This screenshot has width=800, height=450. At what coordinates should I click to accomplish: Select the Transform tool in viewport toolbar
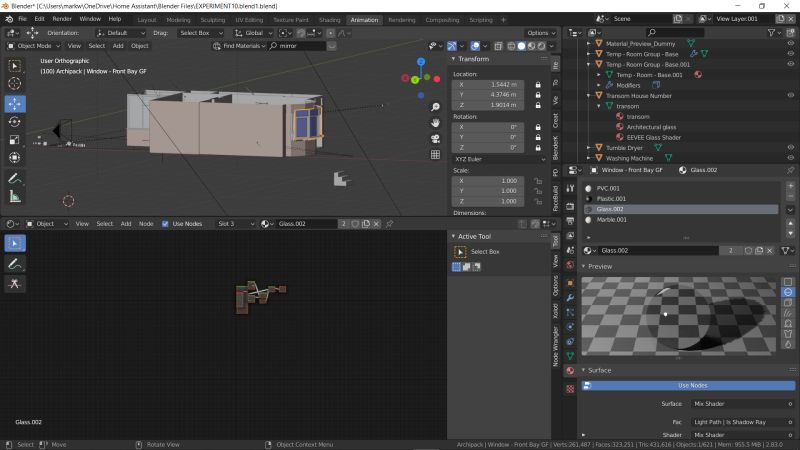tap(15, 158)
